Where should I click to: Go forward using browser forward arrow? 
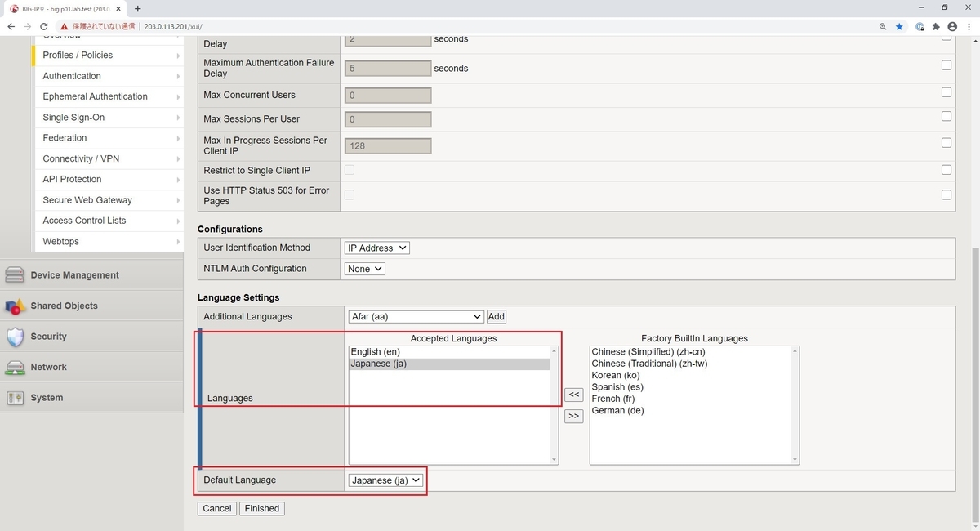28,26
